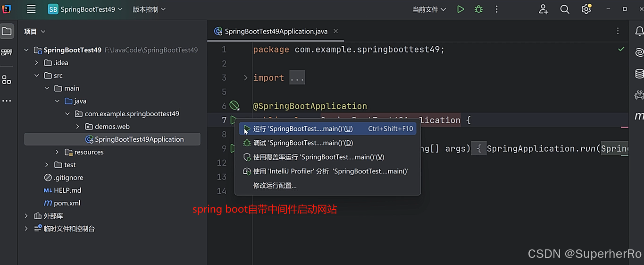This screenshot has width=644, height=265.
Task: Open the 版本控制 dropdown
Action: click(149, 9)
